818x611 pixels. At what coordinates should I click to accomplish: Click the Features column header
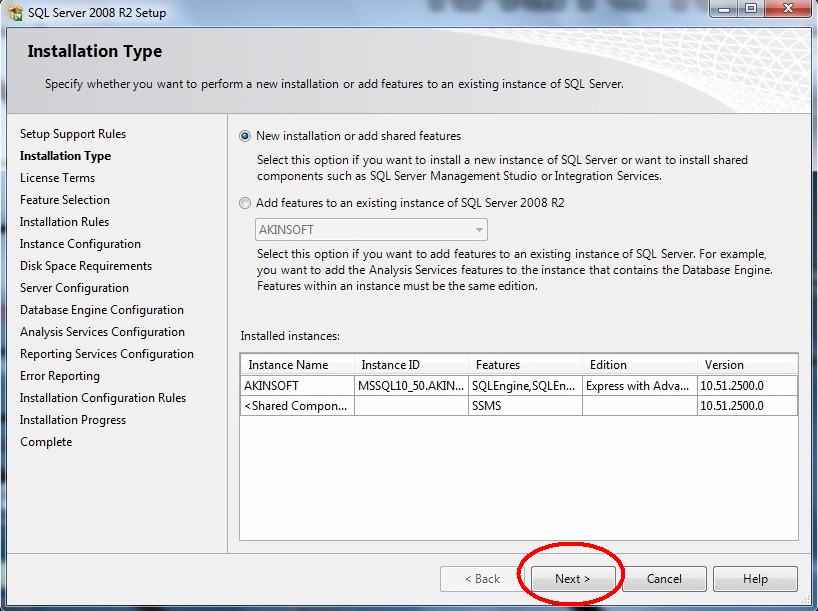[x=525, y=365]
